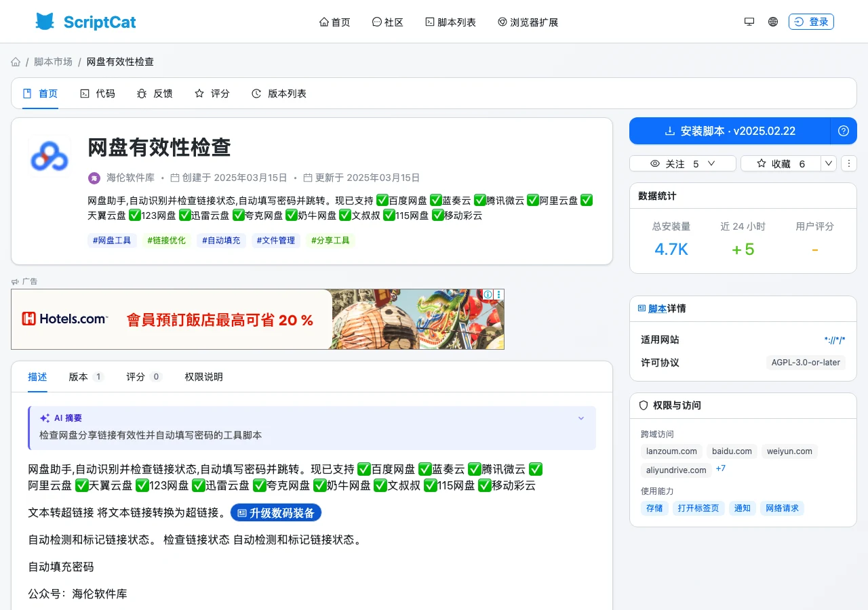Viewport: 868px width, 610px height.
Task: Click the aliyundrive.com domain tag
Action: (676, 470)
